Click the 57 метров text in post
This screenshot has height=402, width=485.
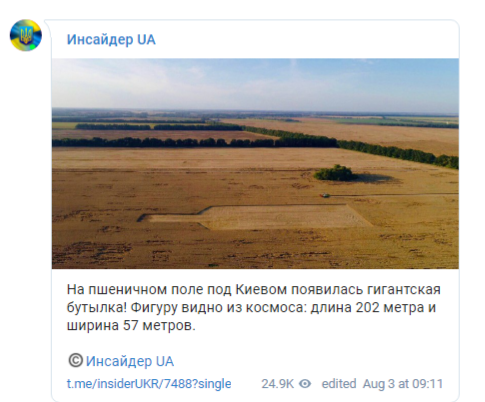coord(159,325)
